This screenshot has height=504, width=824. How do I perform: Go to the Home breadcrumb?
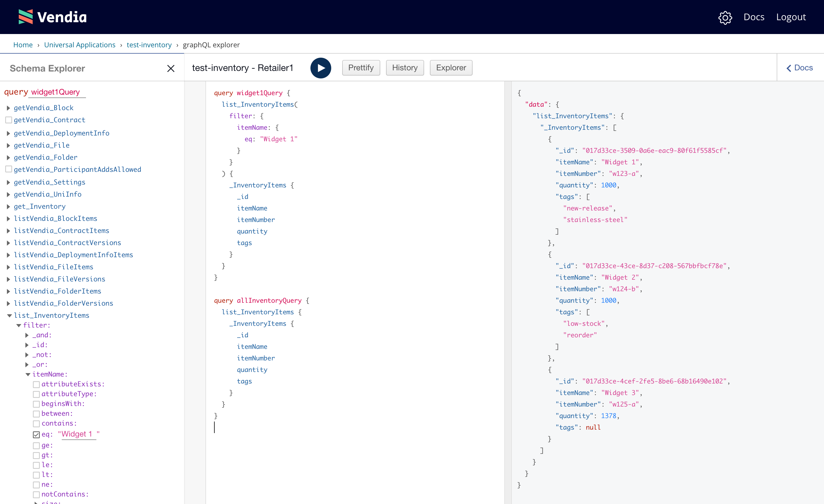pos(23,45)
